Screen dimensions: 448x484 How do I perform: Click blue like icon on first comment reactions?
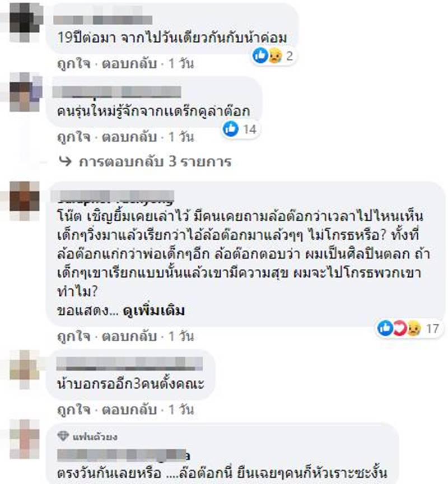[x=260, y=55]
